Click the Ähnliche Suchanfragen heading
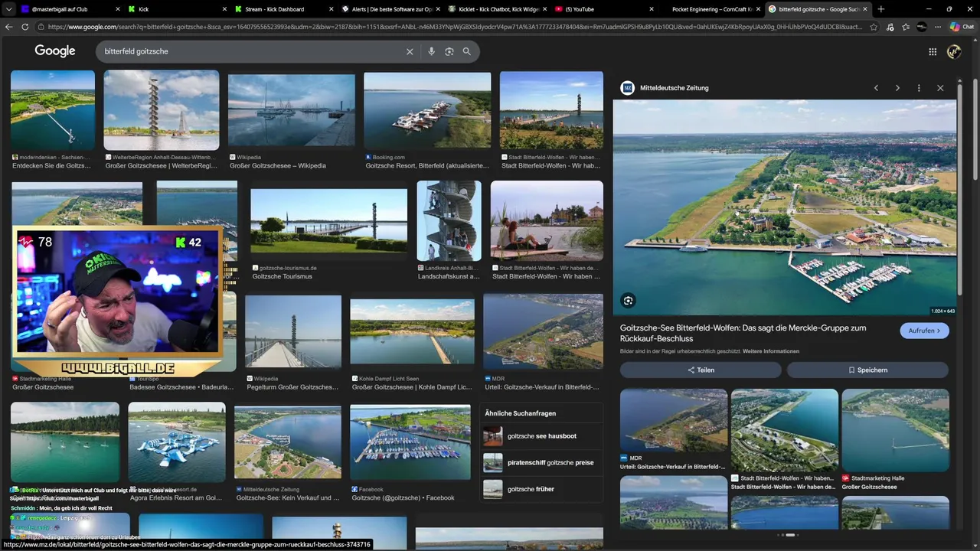 tap(521, 413)
